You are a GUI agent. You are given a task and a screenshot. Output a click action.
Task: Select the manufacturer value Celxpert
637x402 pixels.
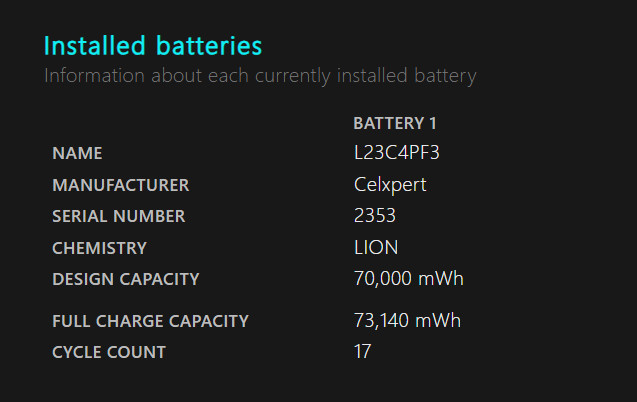390,186
